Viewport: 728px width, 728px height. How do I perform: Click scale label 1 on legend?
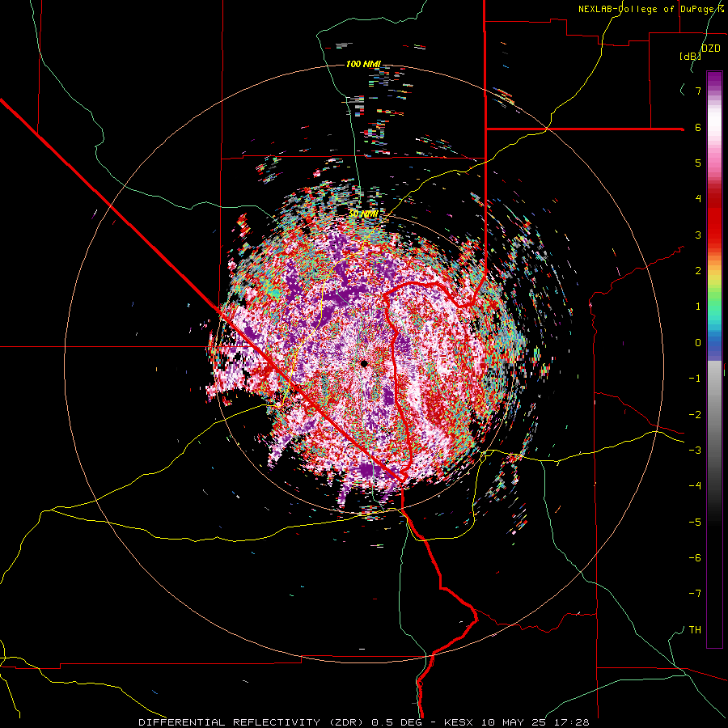pyautogui.click(x=698, y=307)
